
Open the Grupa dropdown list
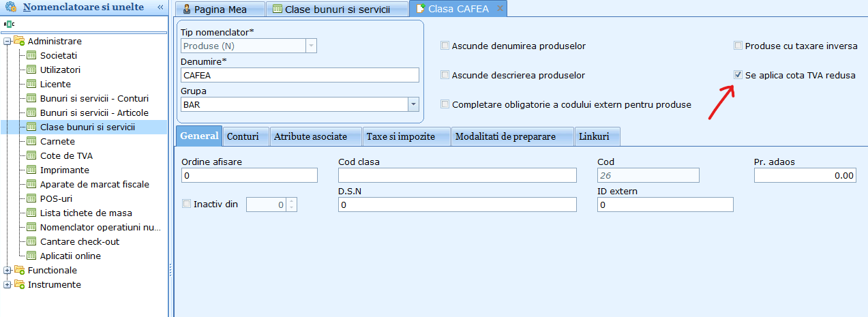click(x=413, y=104)
